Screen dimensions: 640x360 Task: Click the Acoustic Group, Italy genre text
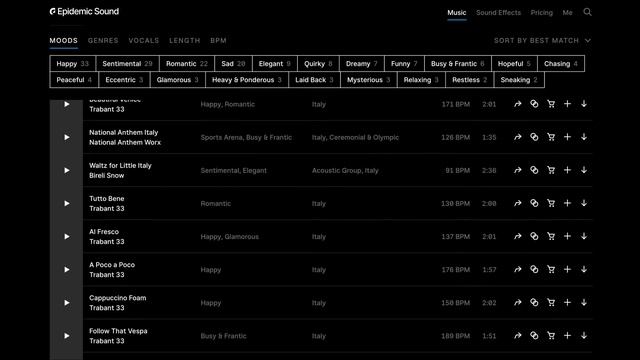click(x=345, y=170)
